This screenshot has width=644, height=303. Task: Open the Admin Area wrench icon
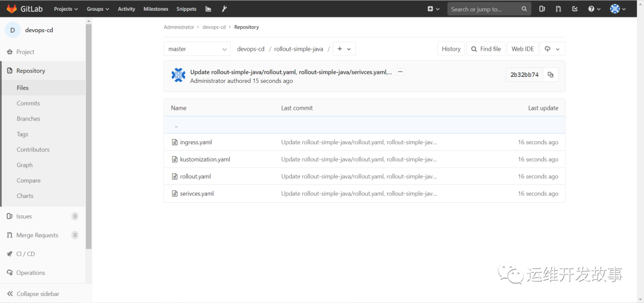tap(224, 8)
